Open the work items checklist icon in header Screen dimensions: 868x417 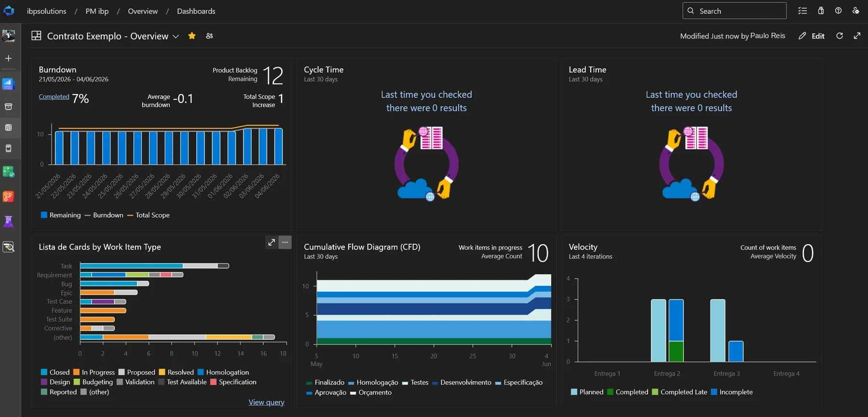click(802, 11)
